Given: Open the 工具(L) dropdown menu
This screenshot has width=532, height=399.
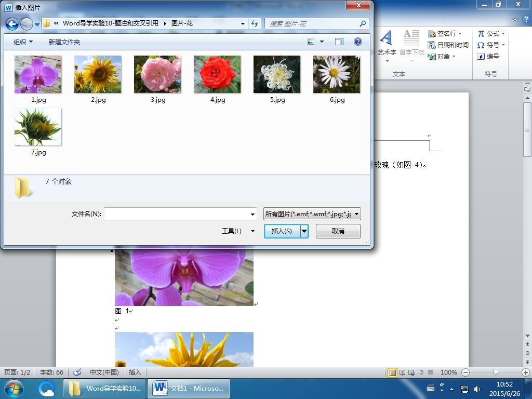Looking at the screenshot, I should point(238,231).
